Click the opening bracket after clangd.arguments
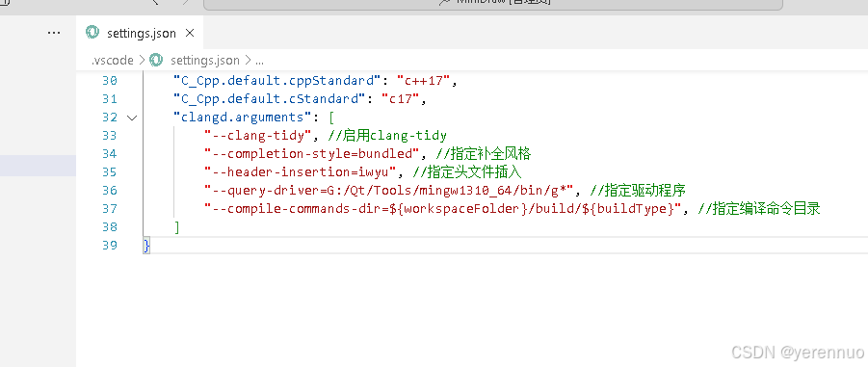 pyautogui.click(x=331, y=118)
